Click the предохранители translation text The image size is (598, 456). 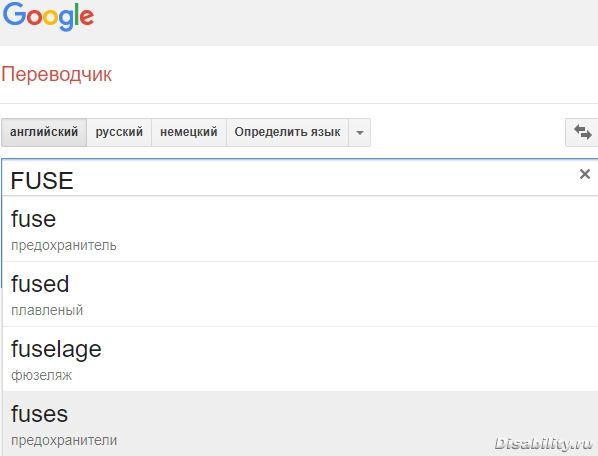point(64,440)
